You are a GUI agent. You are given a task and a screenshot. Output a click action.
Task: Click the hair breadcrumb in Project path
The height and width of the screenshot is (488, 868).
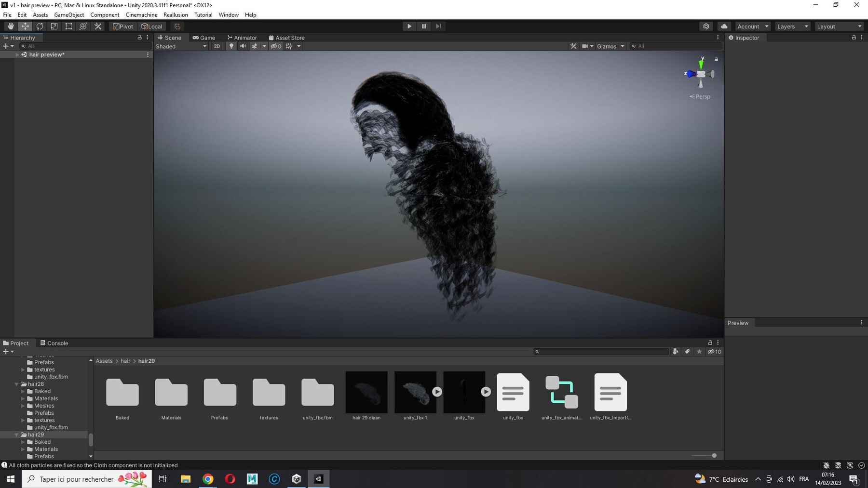tap(125, 361)
